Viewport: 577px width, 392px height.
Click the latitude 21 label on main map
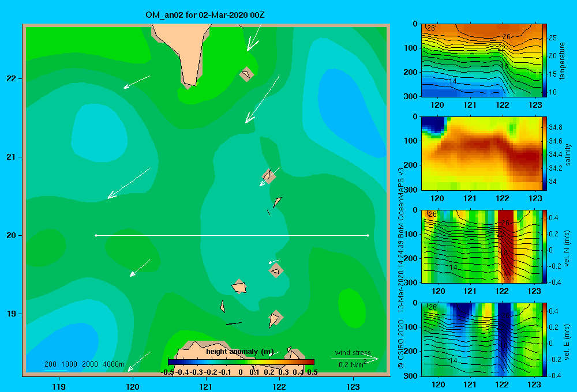tap(12, 157)
